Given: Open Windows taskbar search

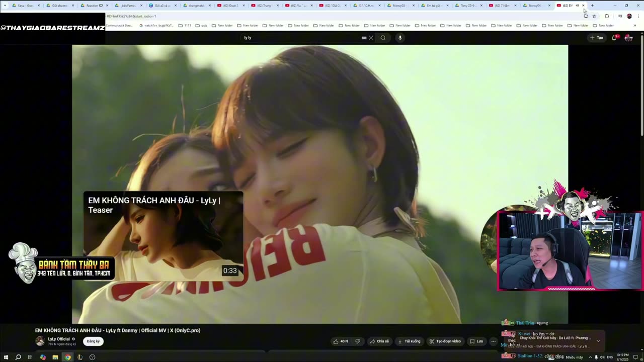Looking at the screenshot, I should coord(18,357).
